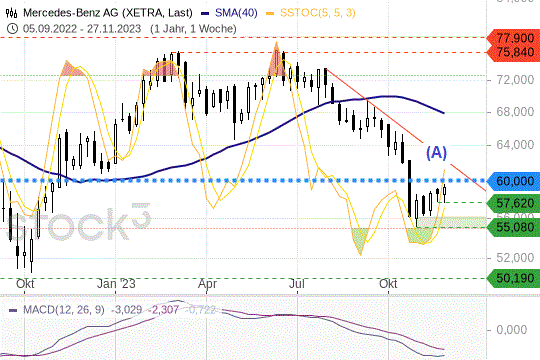Screen dimensions: 540x360
Task: Click the SSTOC(5, 5, 3) legend label
Action: pos(318,13)
